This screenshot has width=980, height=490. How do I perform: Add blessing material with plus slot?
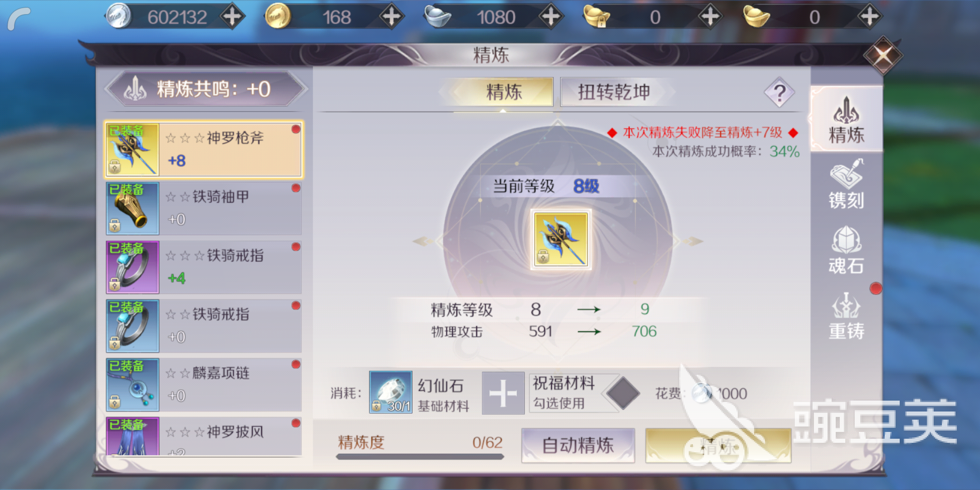pos(503,393)
